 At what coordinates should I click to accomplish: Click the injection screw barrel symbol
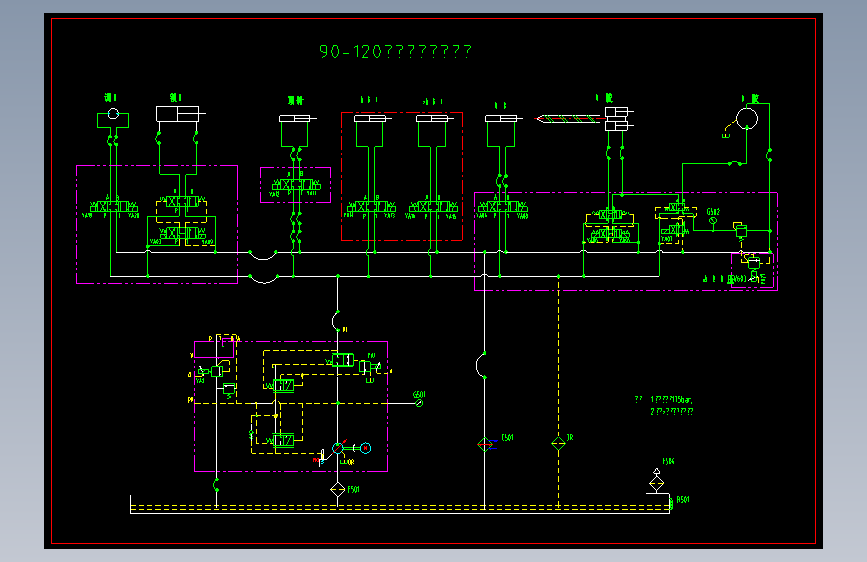coord(567,119)
